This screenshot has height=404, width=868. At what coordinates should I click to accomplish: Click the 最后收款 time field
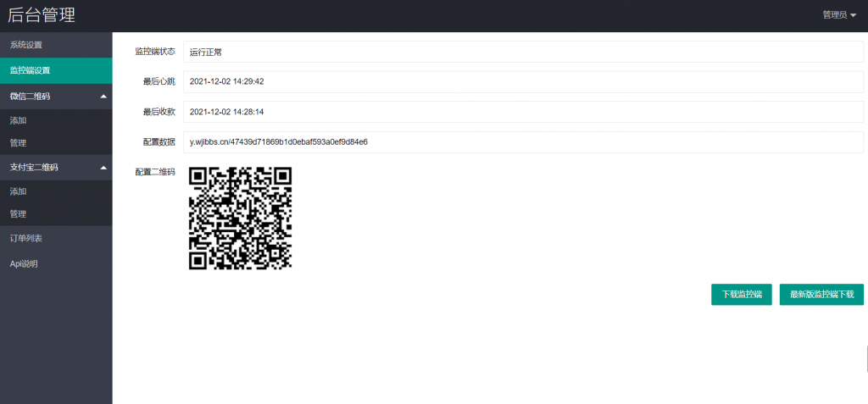point(523,112)
